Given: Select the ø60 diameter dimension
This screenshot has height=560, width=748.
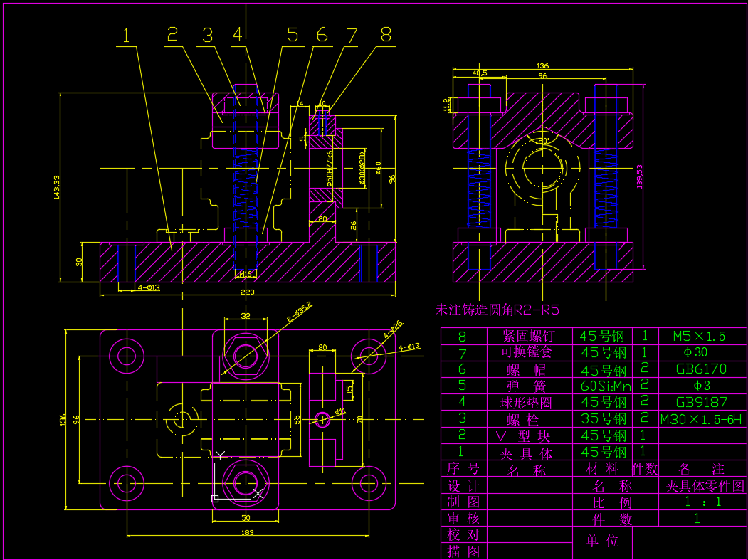Looking at the screenshot, I should [x=379, y=169].
